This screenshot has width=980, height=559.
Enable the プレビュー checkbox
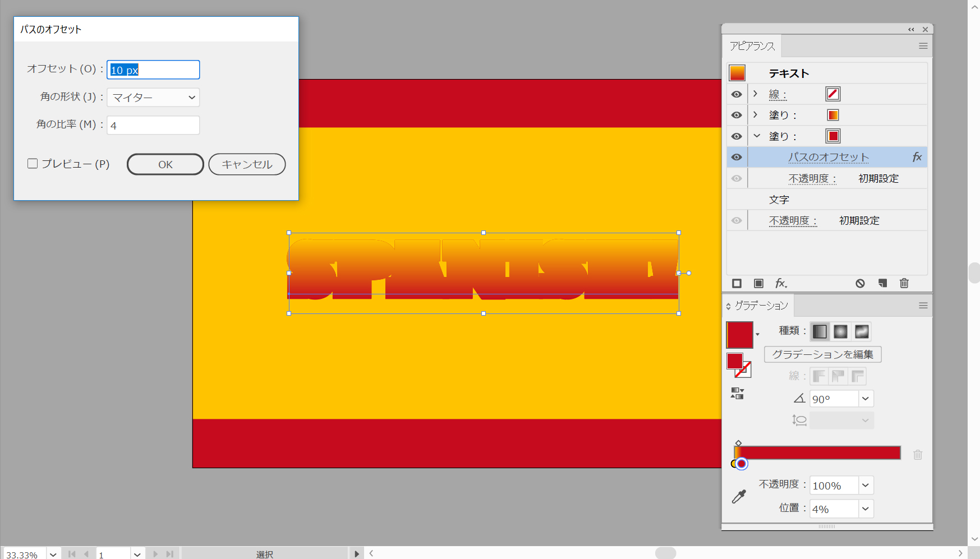(33, 164)
